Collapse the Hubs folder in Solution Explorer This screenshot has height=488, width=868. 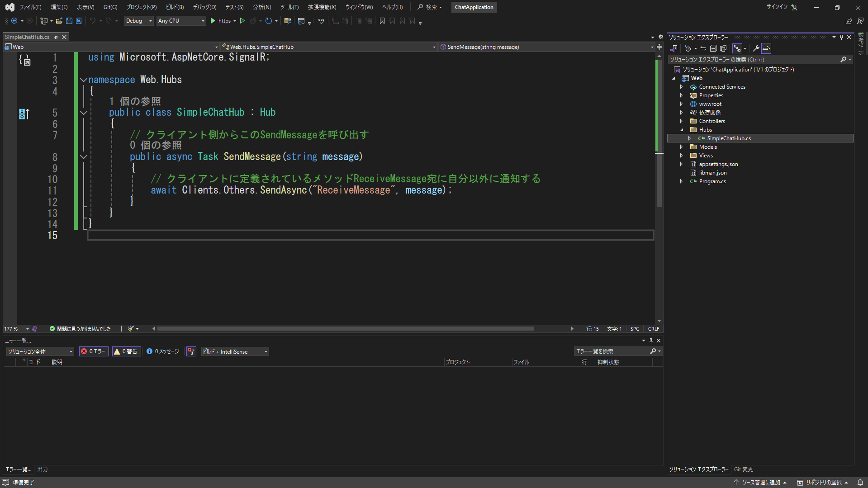682,130
